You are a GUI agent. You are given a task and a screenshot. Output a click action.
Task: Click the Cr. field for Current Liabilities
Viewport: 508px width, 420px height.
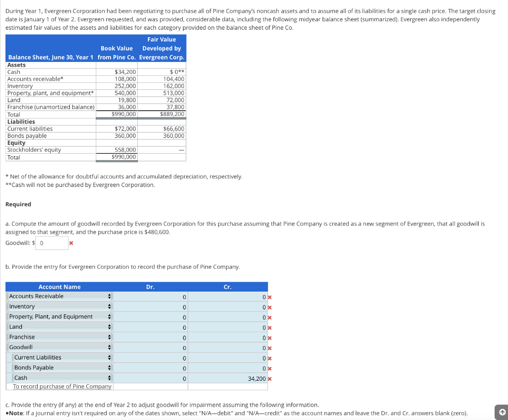point(228,358)
